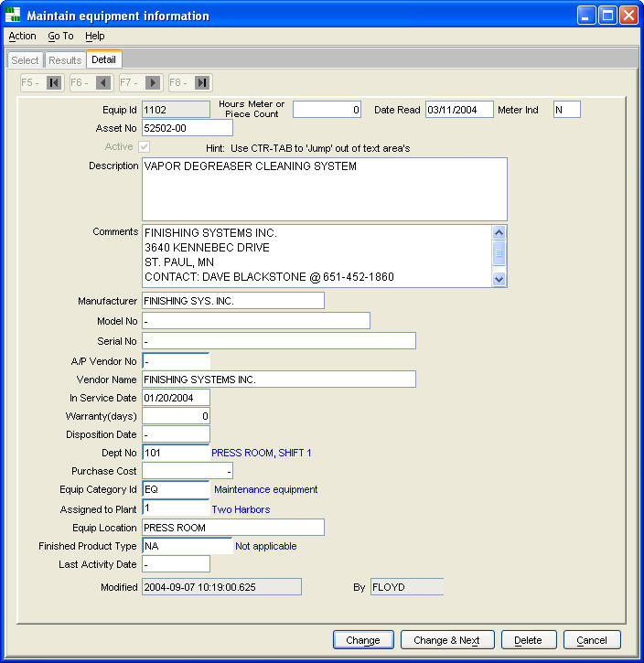Click the Disposition Date field
Screen dimensions: 644x663
(176, 434)
